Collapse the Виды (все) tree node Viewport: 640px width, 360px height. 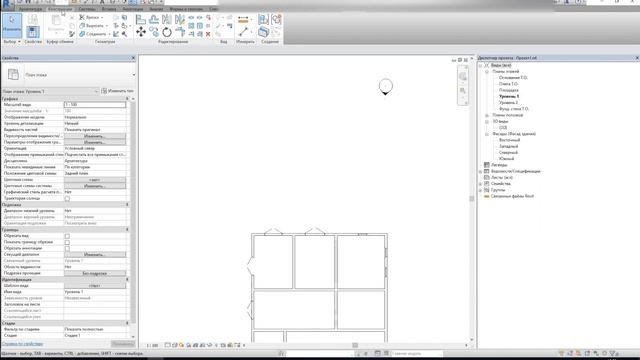pyautogui.click(x=480, y=65)
